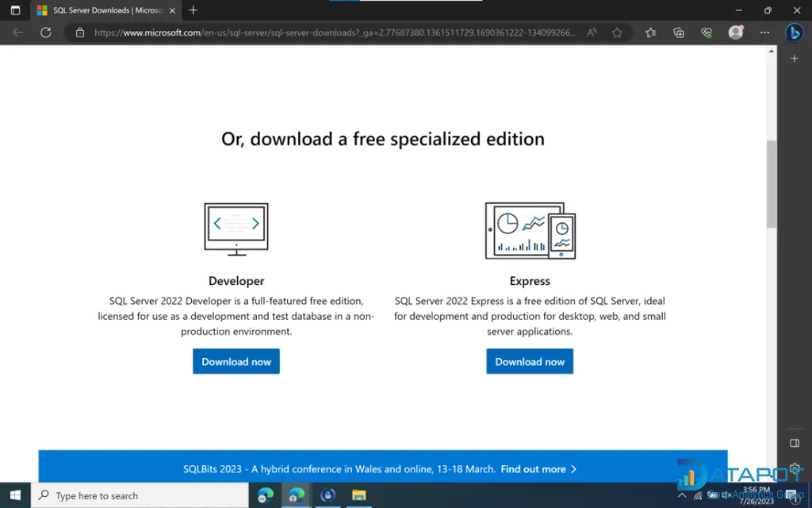Click the taskbar search box

point(140,495)
